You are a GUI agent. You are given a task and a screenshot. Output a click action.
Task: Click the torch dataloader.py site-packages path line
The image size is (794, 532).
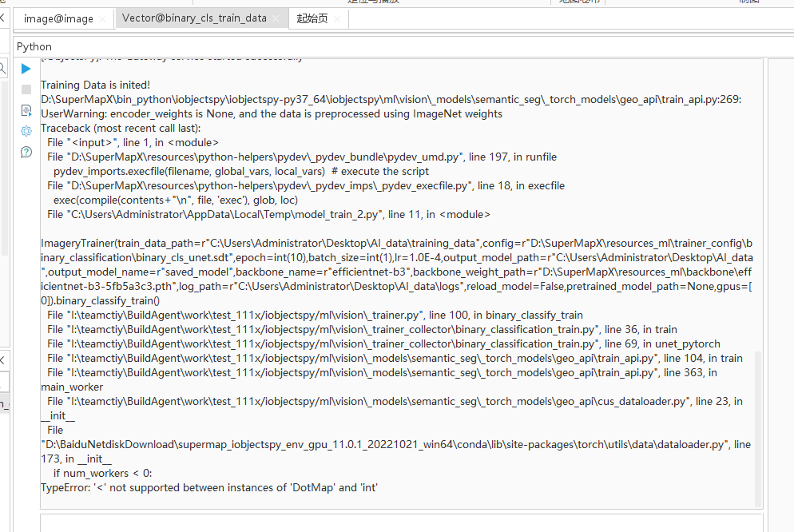(x=396, y=444)
